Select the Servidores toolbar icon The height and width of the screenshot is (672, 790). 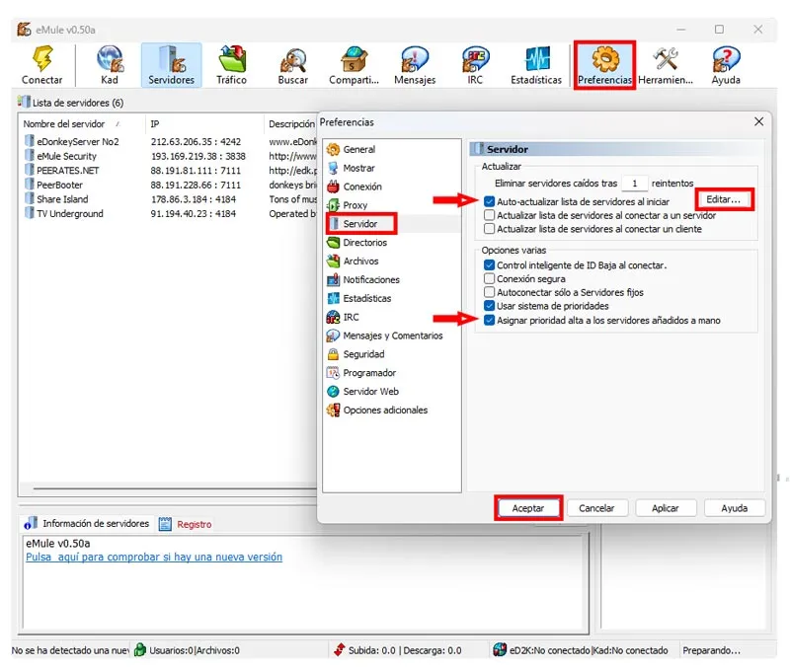171,65
